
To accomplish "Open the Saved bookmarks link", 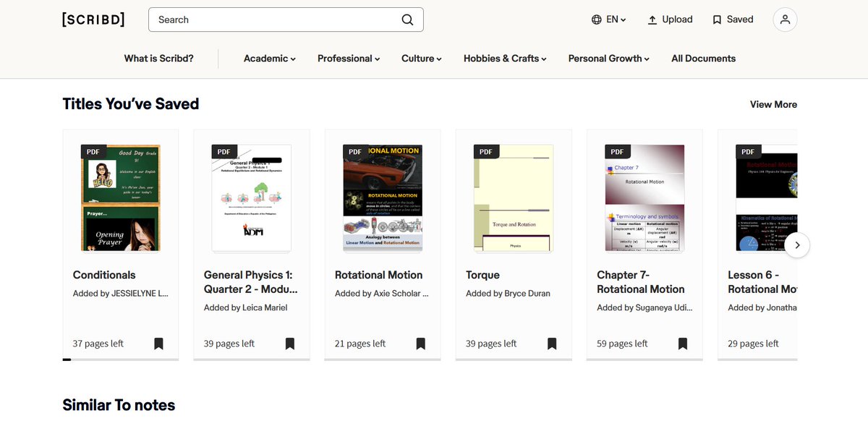I will [733, 20].
